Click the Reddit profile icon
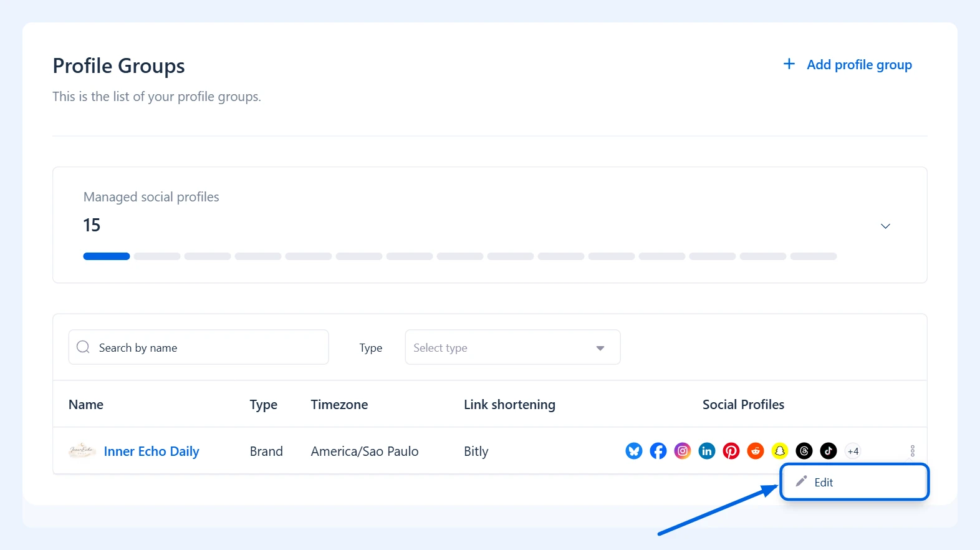The image size is (980, 550). click(756, 451)
